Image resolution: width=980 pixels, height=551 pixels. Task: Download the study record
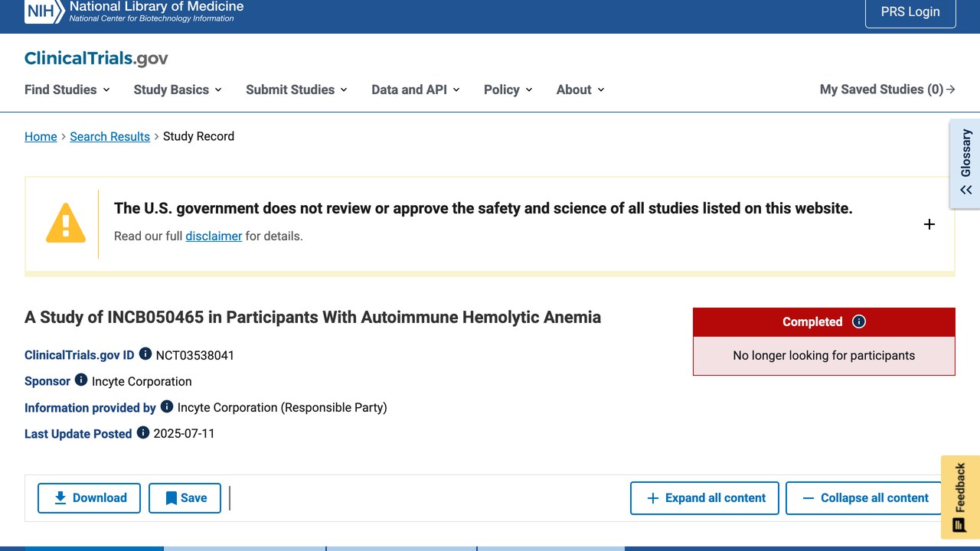point(89,498)
